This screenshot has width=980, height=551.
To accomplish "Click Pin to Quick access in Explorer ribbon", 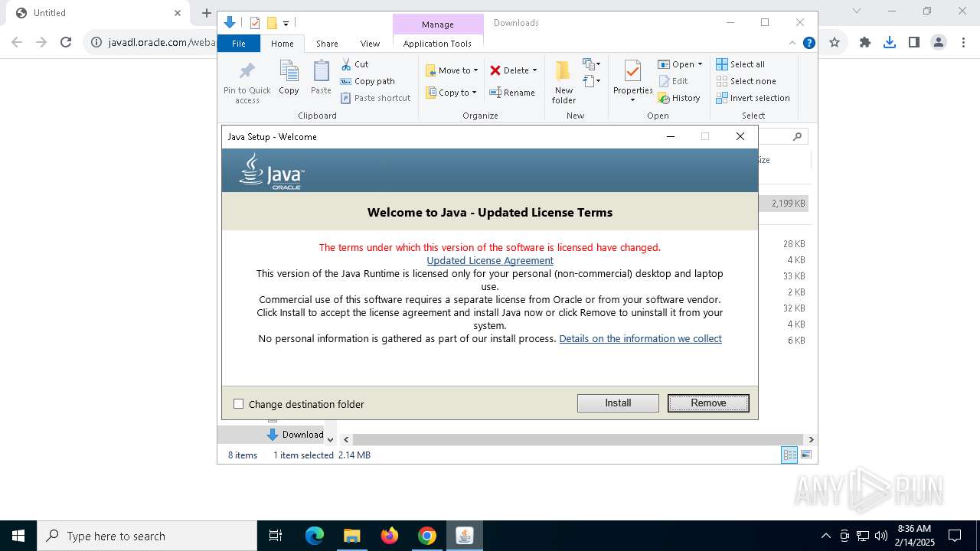I will tap(247, 83).
